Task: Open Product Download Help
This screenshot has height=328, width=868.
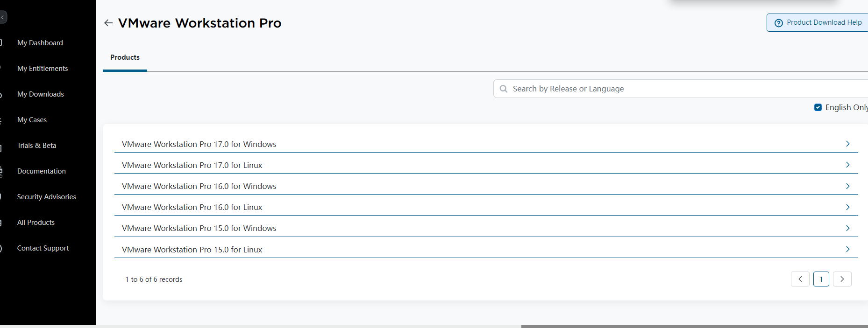Action: [x=817, y=22]
